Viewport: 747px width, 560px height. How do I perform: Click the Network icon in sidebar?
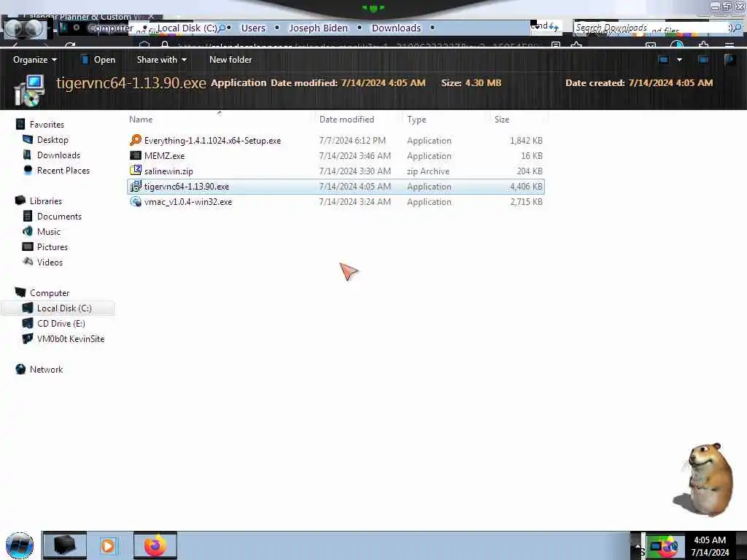click(x=20, y=369)
